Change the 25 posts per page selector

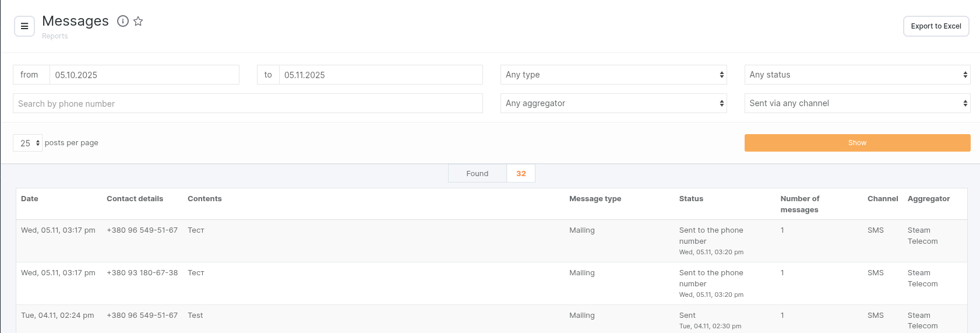(x=28, y=143)
